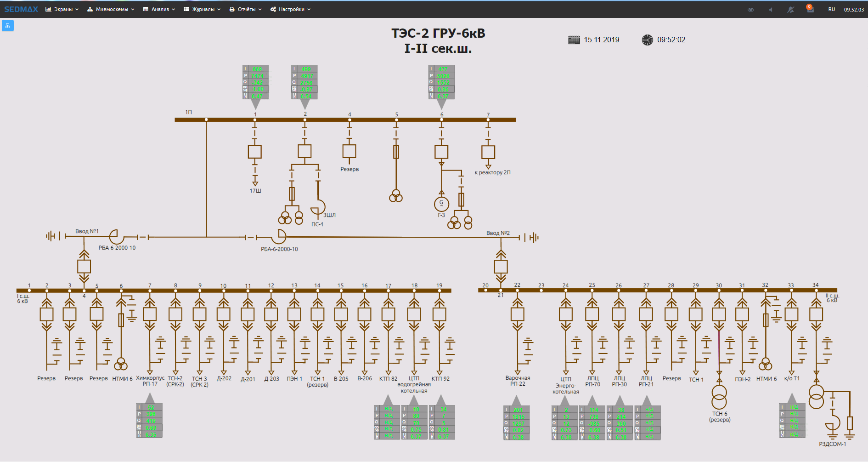Image resolution: width=868 pixels, height=462 pixels.
Task: Click the Г-3 generator symbol
Action: tap(441, 204)
